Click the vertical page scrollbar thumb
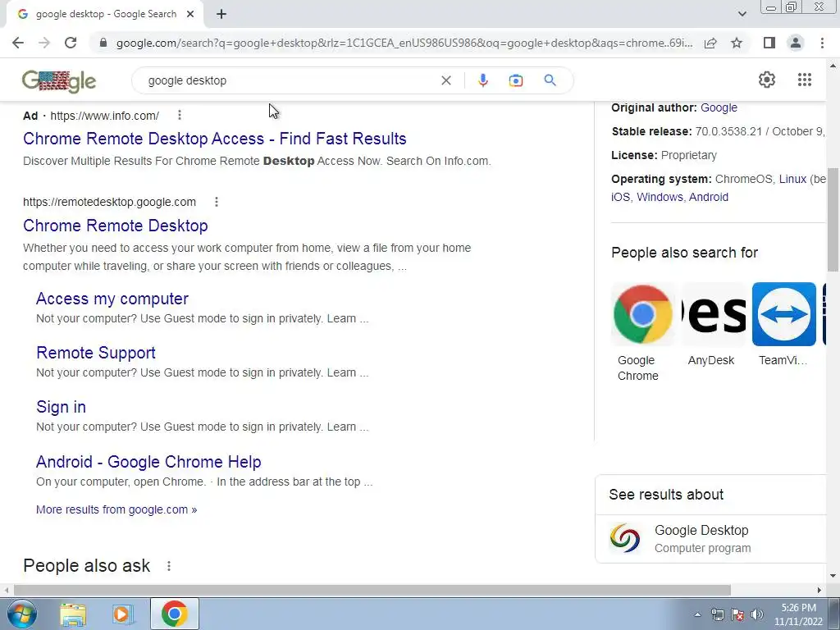 tap(833, 220)
